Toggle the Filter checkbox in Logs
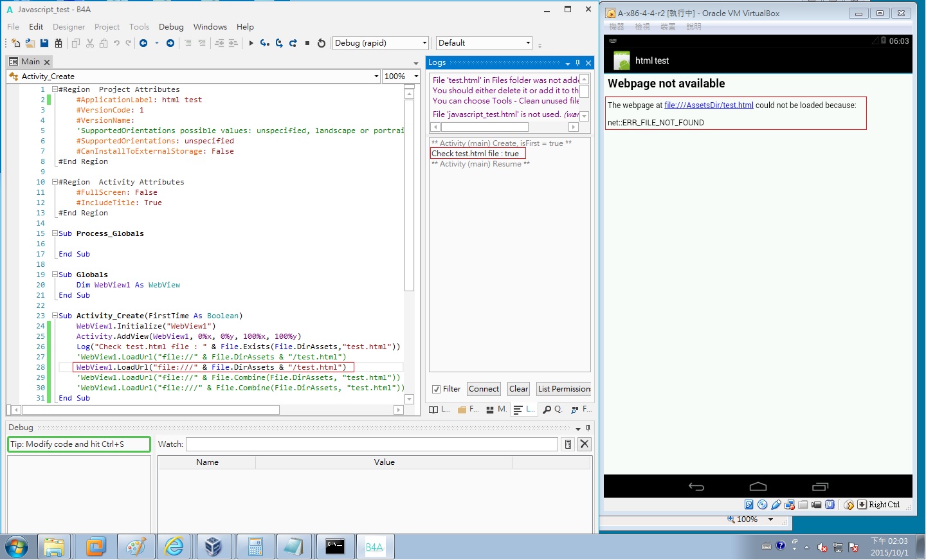Image resolution: width=926 pixels, height=560 pixels. click(x=437, y=389)
